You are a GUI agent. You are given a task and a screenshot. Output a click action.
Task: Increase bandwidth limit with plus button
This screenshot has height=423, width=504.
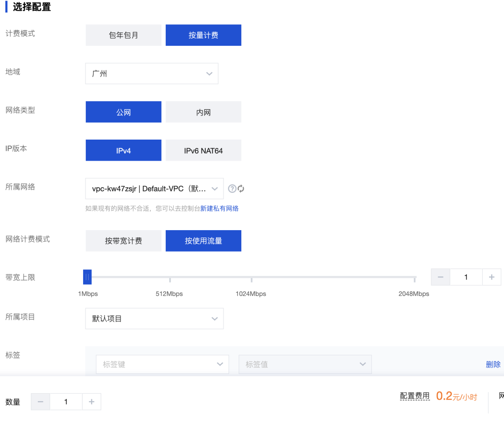coord(491,277)
